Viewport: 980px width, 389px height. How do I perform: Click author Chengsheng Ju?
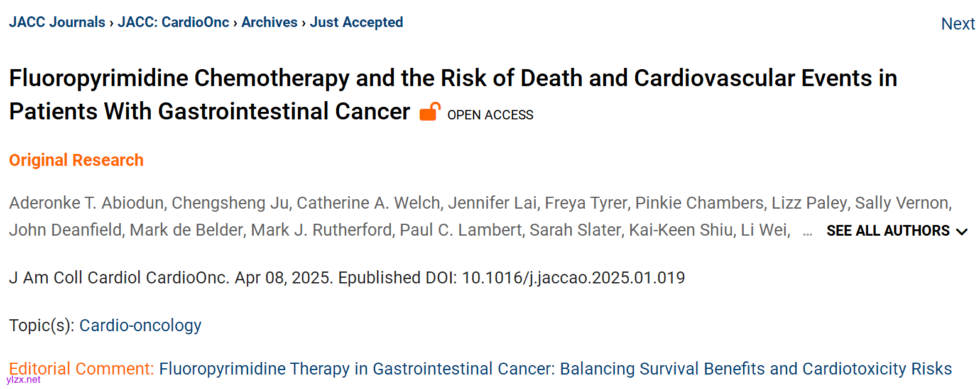[230, 204]
